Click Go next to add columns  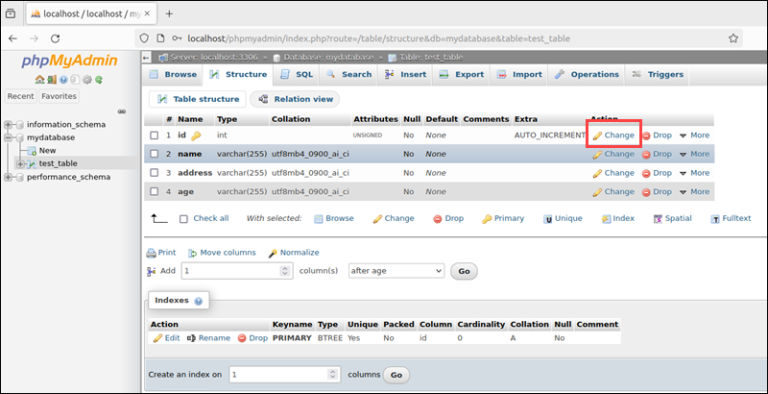pos(464,271)
